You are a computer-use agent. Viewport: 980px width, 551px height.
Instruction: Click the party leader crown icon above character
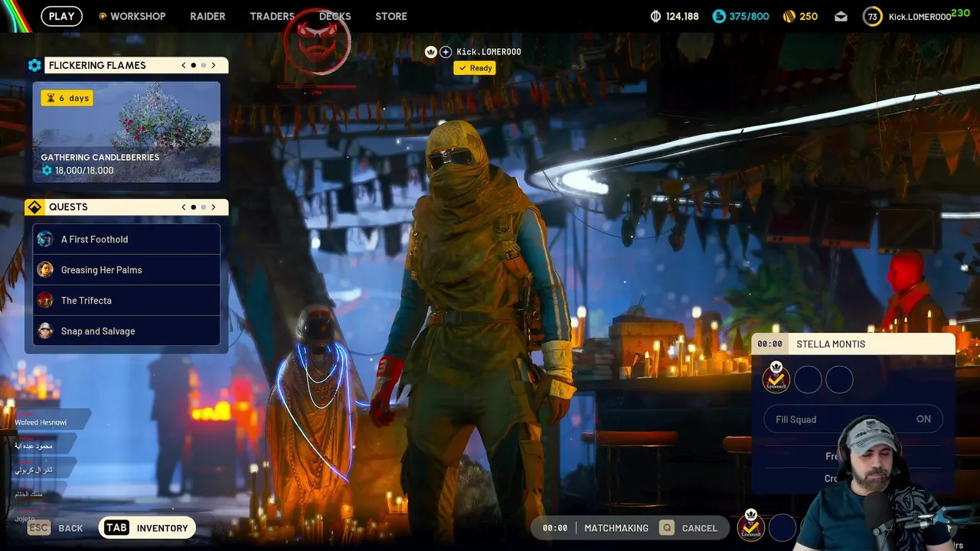coord(431,51)
